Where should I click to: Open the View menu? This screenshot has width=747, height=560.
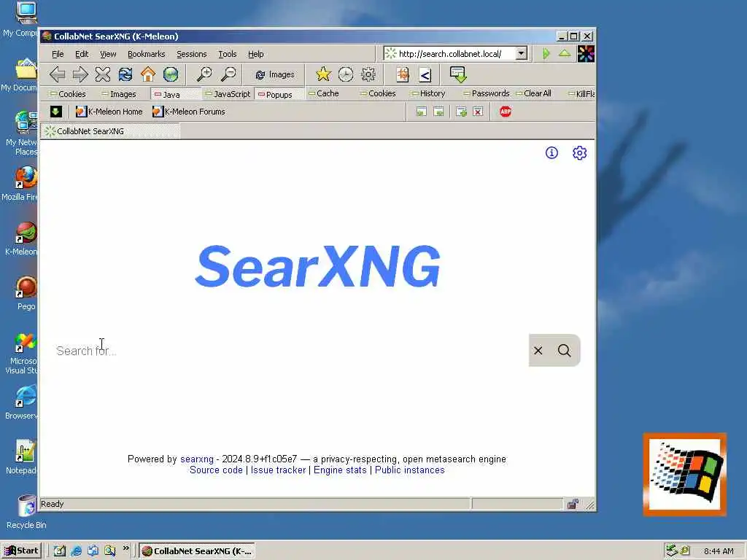[108, 54]
